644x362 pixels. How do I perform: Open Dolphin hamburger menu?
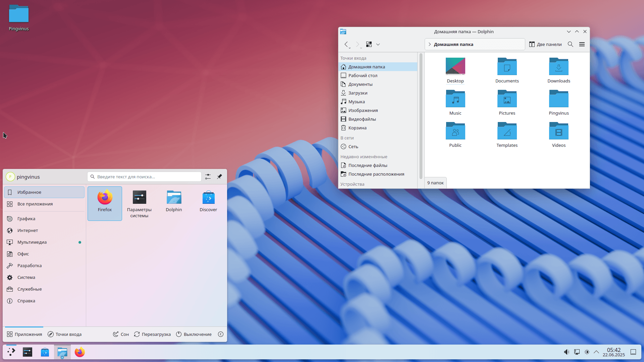pyautogui.click(x=582, y=44)
